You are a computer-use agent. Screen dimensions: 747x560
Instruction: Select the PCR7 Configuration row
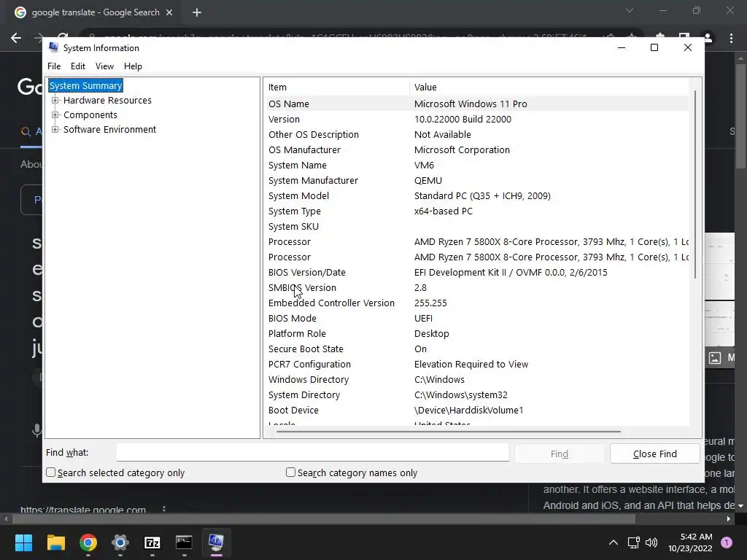[x=478, y=365]
